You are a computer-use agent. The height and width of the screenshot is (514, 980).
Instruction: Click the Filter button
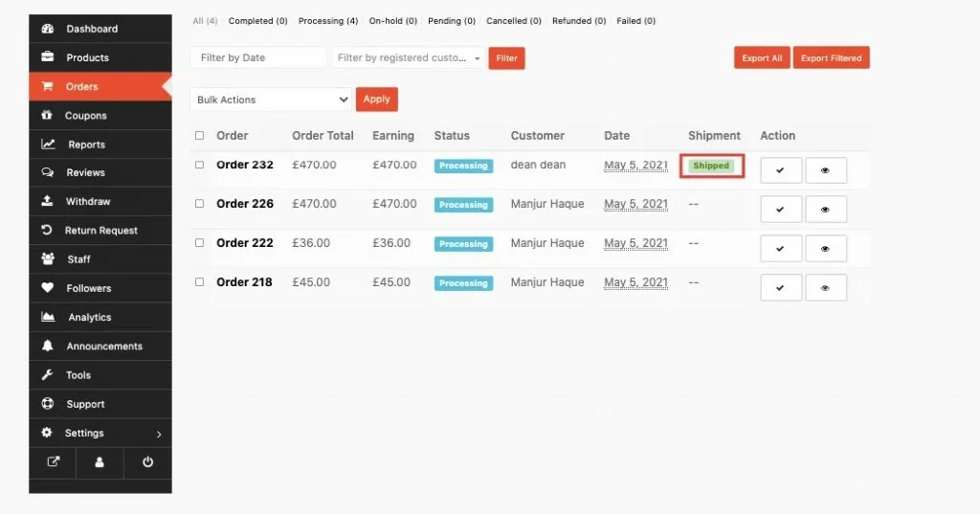tap(506, 58)
